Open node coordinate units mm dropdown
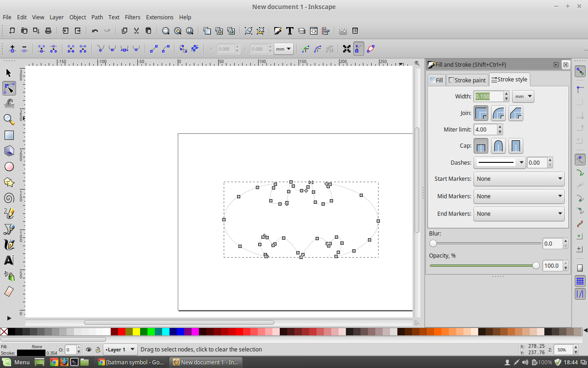The height and width of the screenshot is (368, 588). pos(283,49)
